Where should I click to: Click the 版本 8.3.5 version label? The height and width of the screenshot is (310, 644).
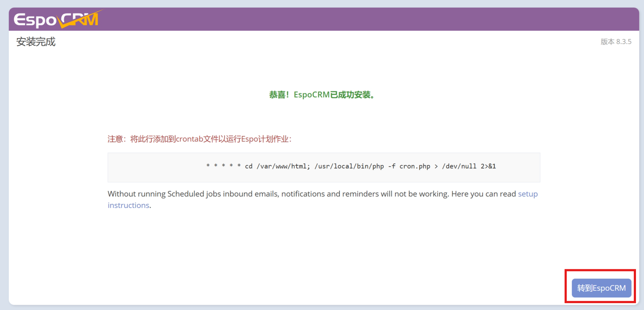616,42
